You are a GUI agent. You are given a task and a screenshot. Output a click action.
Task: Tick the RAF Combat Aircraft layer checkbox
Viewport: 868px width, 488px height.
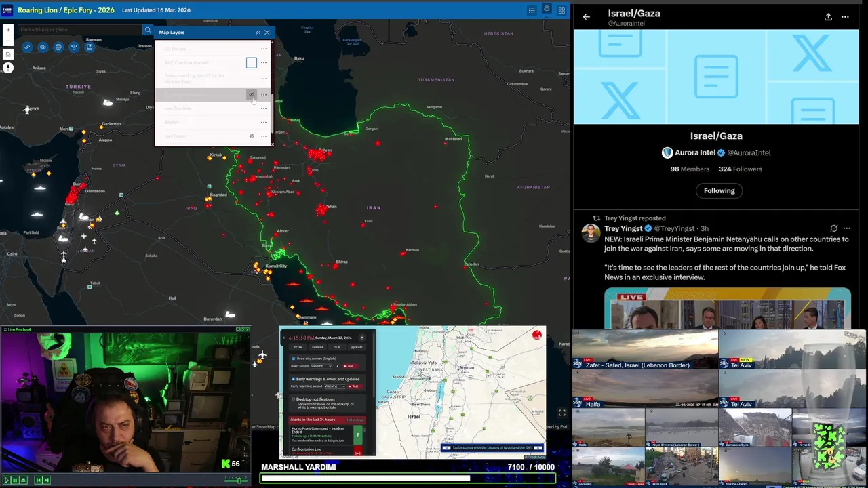tap(252, 62)
